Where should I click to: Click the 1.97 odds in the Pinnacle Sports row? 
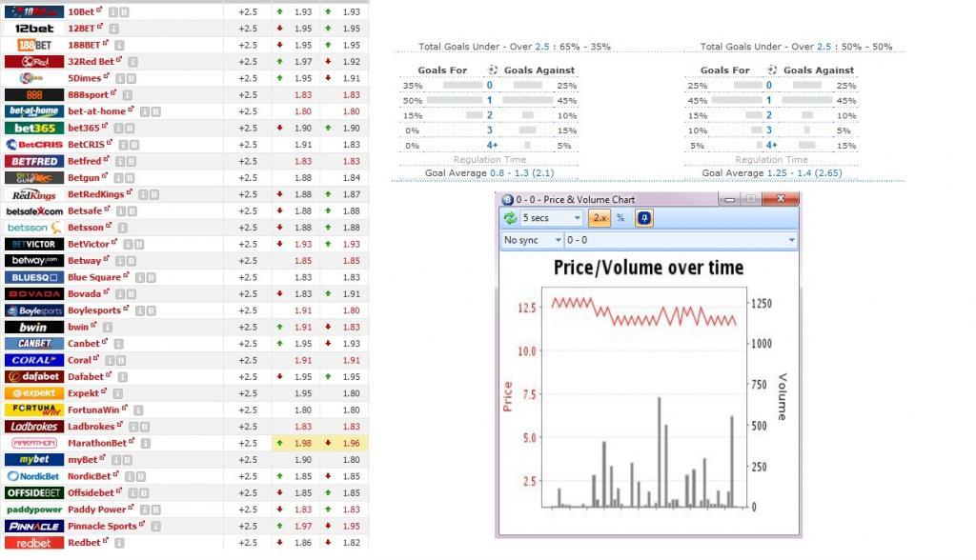click(x=303, y=526)
